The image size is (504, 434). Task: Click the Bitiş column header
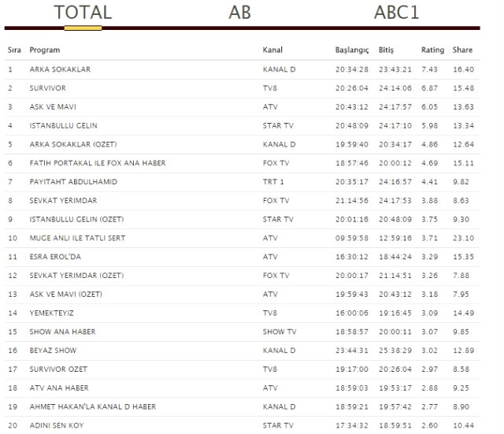pyautogui.click(x=386, y=50)
